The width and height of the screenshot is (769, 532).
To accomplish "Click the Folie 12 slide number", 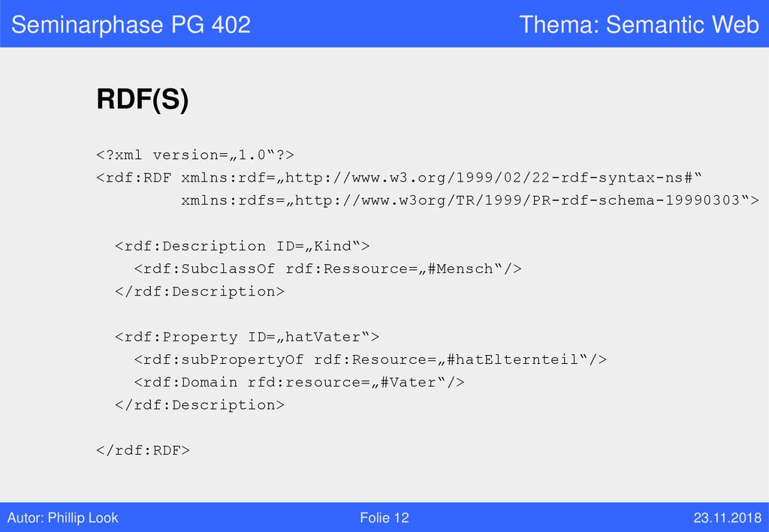I will pyautogui.click(x=384, y=518).
